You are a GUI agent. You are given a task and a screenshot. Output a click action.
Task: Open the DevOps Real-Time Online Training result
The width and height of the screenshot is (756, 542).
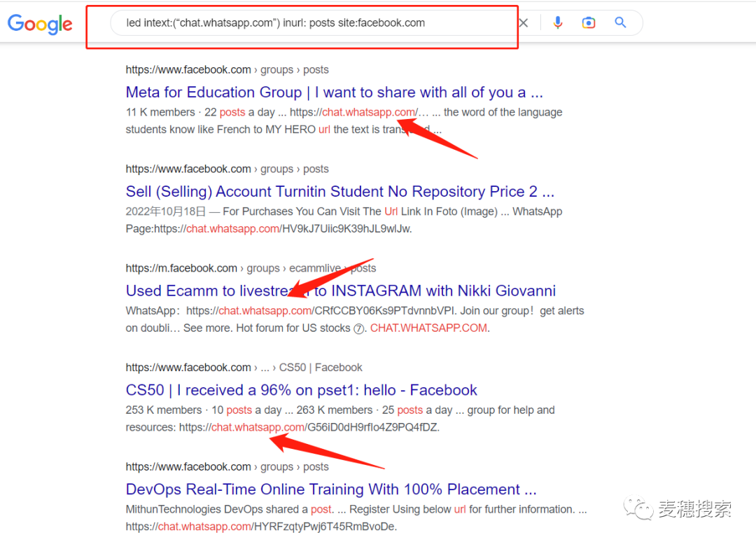click(330, 489)
